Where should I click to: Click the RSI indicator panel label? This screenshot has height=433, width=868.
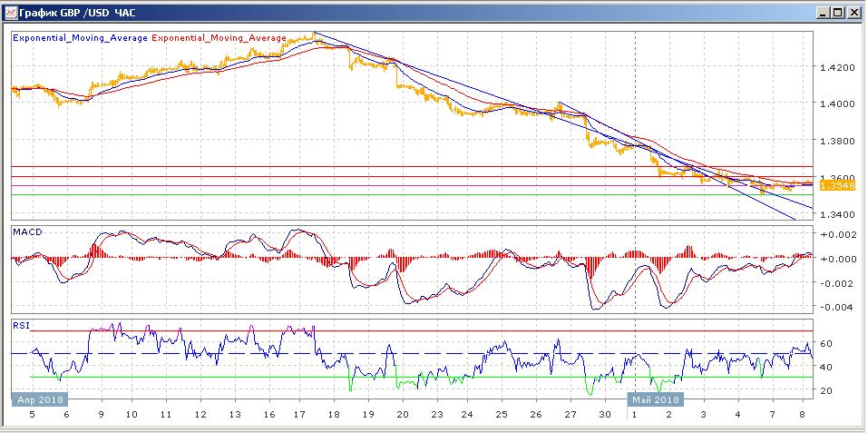point(20,323)
